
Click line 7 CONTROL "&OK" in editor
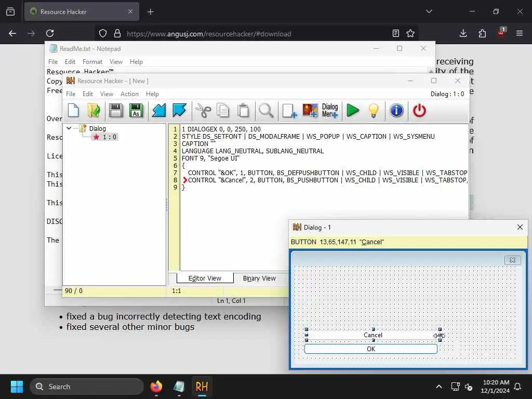tap(327, 172)
